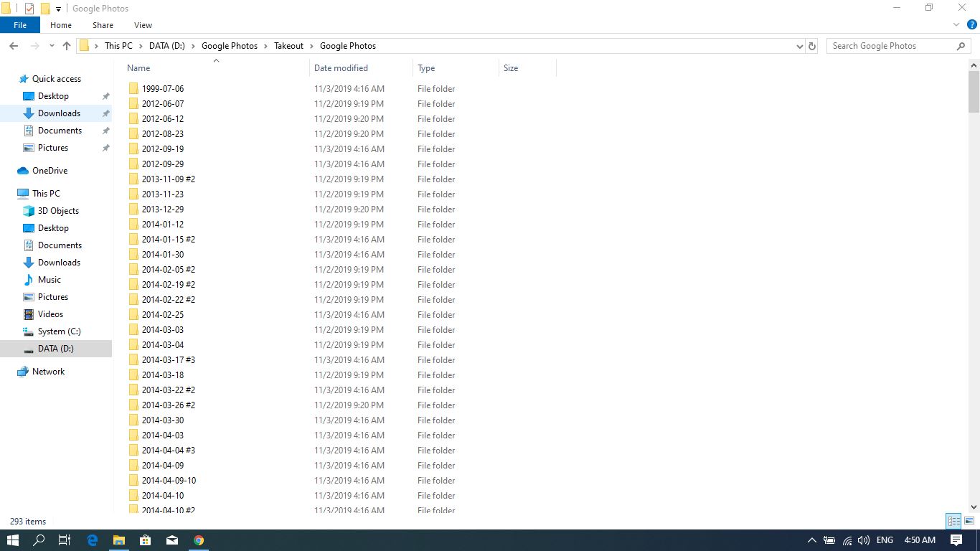980x551 pixels.
Task: Open pinned Documents under Quick access
Action: coord(60,131)
